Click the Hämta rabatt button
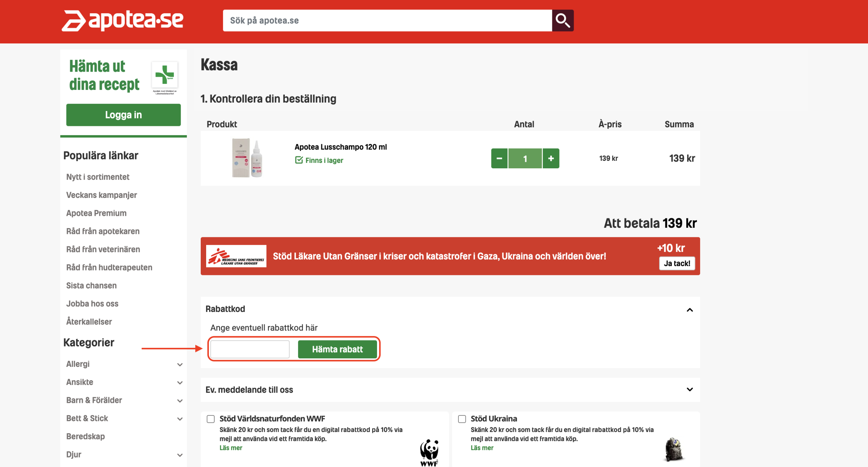This screenshot has width=868, height=467. 337,349
